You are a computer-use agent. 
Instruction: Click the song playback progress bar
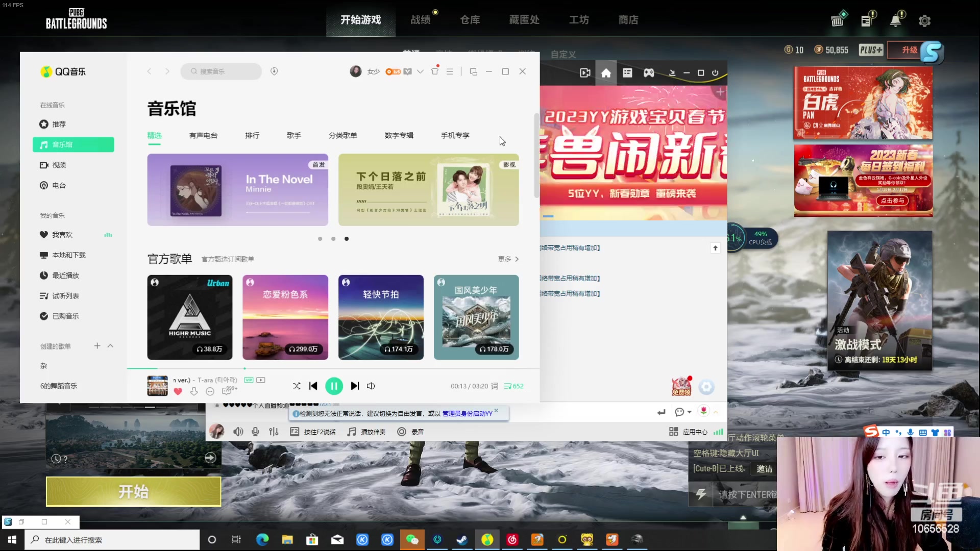tap(333, 368)
